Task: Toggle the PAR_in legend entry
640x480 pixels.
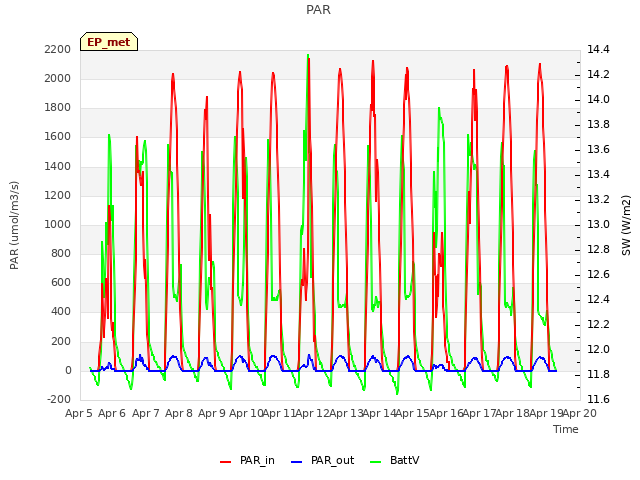Action: pos(247,461)
